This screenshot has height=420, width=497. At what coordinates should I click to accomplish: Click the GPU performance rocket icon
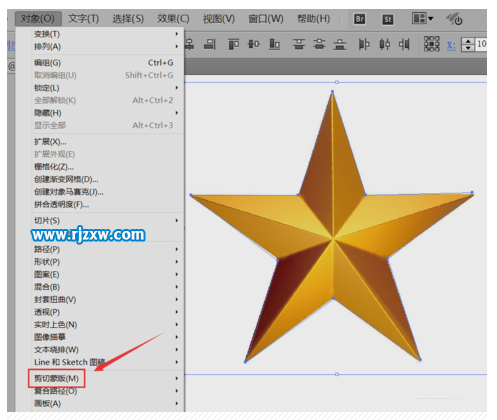point(454,19)
